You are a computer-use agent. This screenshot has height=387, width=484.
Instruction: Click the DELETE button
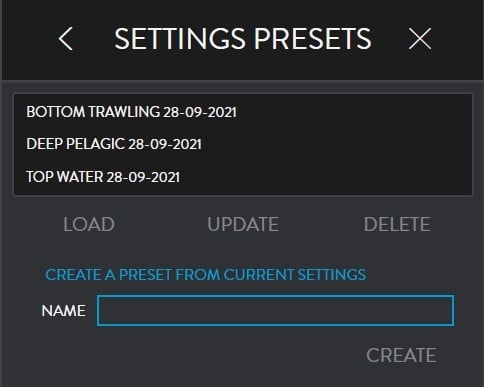[397, 224]
